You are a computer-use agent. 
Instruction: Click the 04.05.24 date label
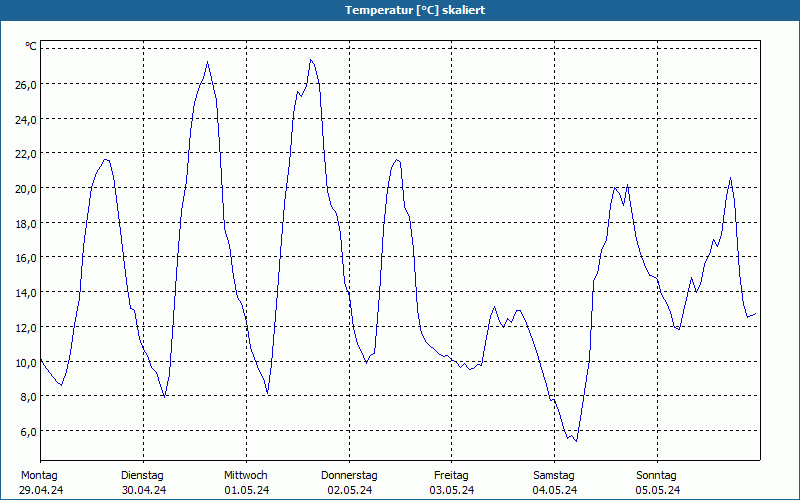tap(555, 490)
